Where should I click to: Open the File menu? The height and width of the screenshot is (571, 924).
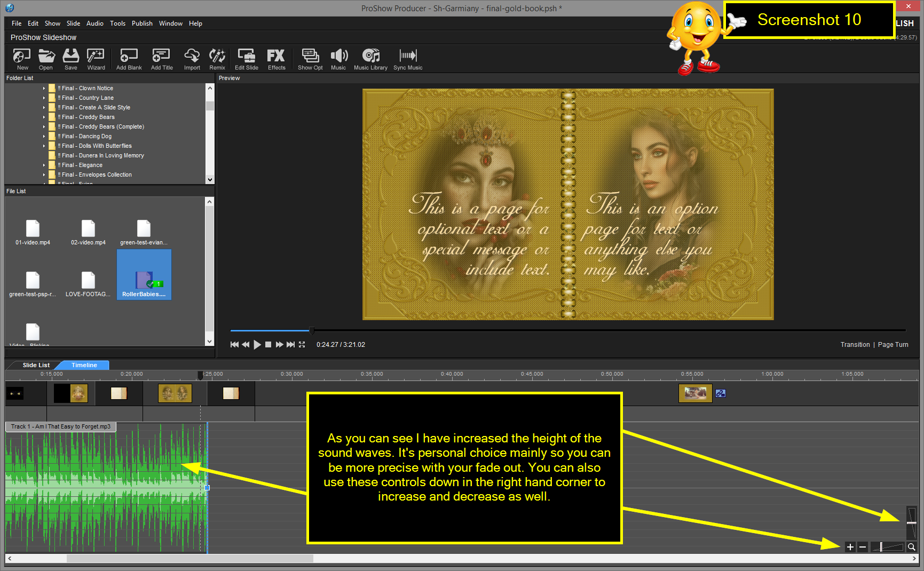click(x=17, y=23)
